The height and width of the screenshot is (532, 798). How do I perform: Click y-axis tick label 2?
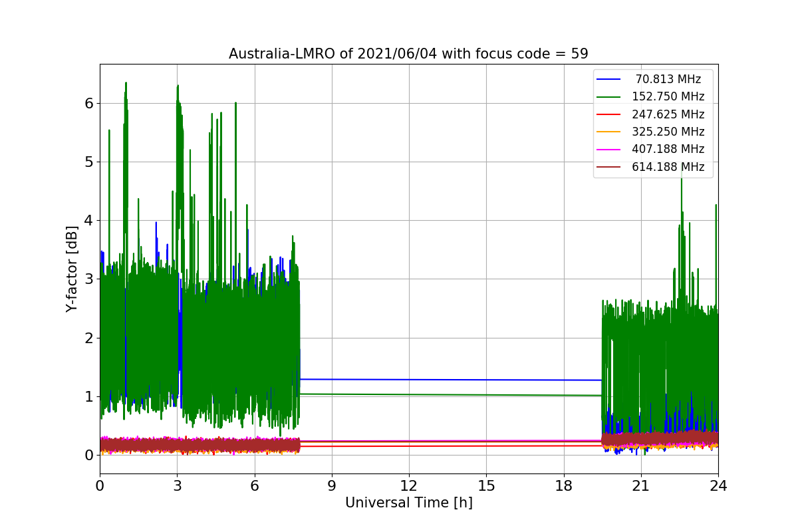(88, 338)
